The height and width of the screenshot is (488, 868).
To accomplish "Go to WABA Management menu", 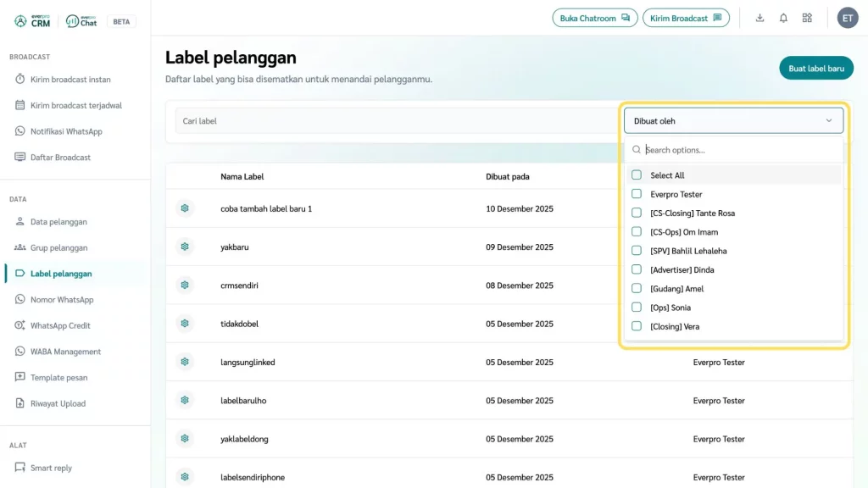I will tap(65, 352).
